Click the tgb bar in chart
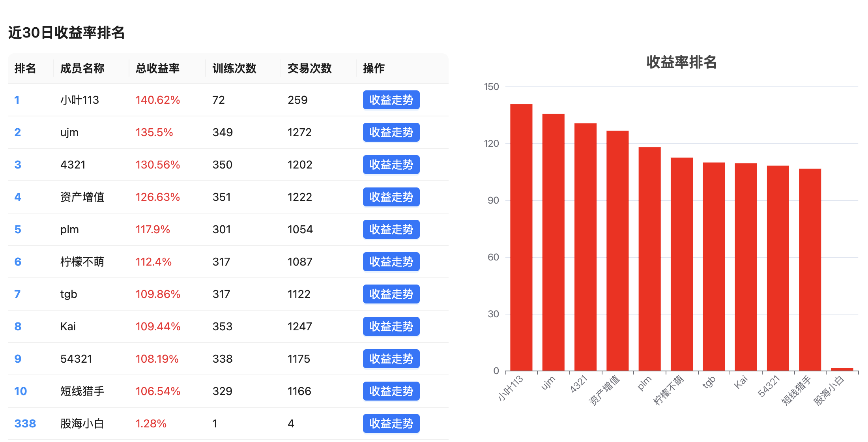 point(714,266)
